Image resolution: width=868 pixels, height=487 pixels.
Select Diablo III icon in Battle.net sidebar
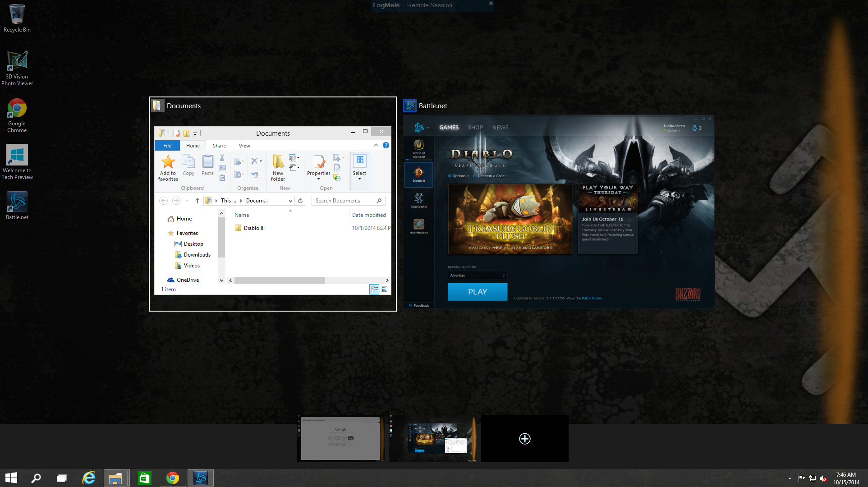click(x=419, y=175)
